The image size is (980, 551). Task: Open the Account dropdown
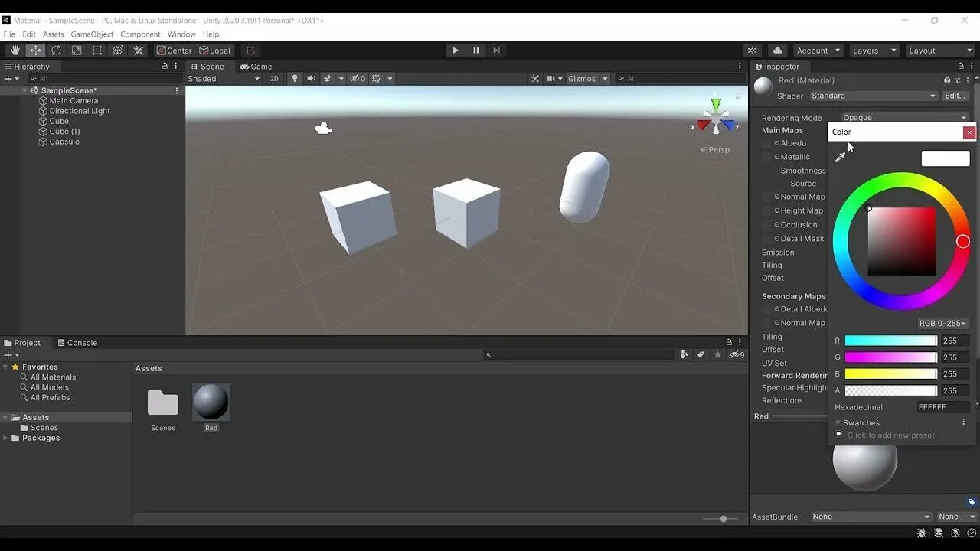tap(818, 51)
